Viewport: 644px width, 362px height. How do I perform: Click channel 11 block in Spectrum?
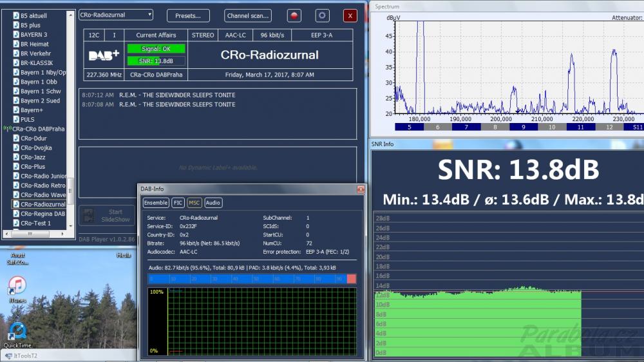click(x=580, y=128)
